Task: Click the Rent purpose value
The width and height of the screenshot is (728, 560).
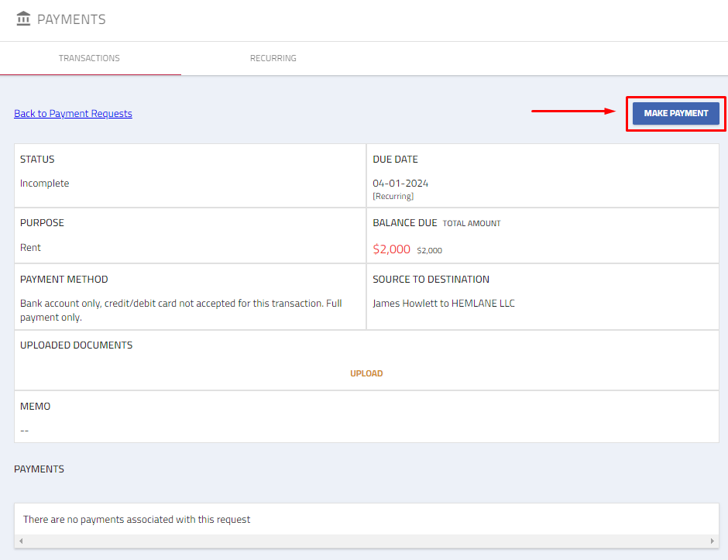Action: [30, 248]
